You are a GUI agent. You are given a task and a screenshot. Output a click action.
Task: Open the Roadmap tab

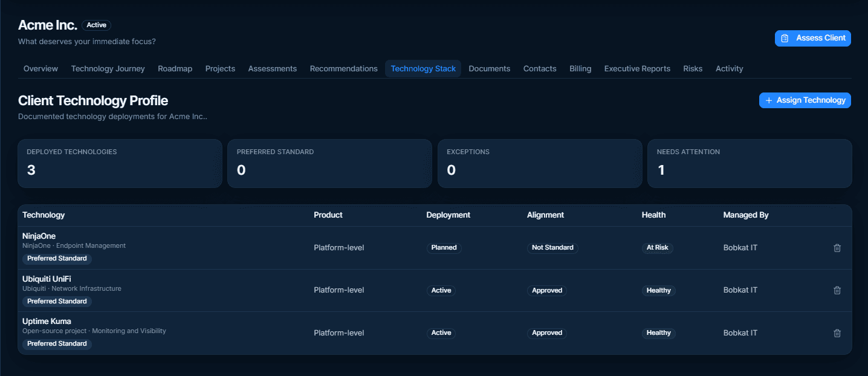click(x=175, y=69)
